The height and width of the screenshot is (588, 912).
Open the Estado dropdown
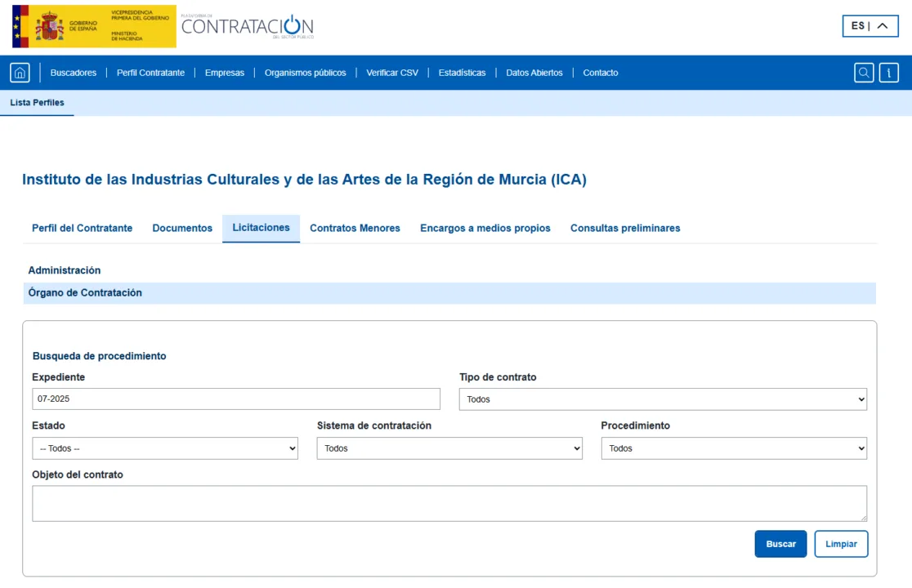coord(165,448)
